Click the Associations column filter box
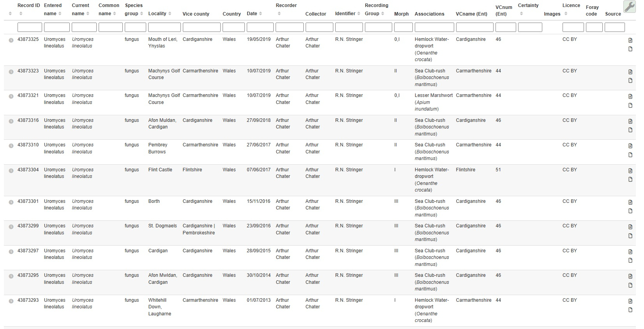 click(x=434, y=27)
